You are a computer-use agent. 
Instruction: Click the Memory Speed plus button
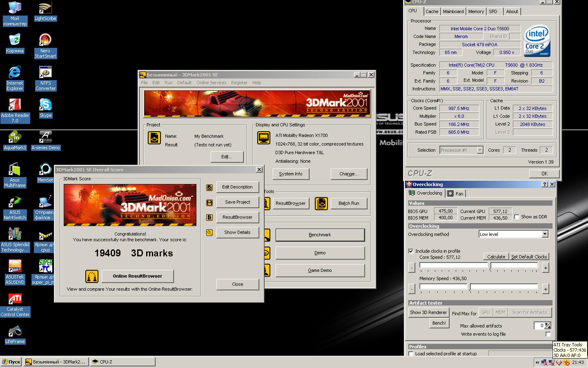[546, 289]
